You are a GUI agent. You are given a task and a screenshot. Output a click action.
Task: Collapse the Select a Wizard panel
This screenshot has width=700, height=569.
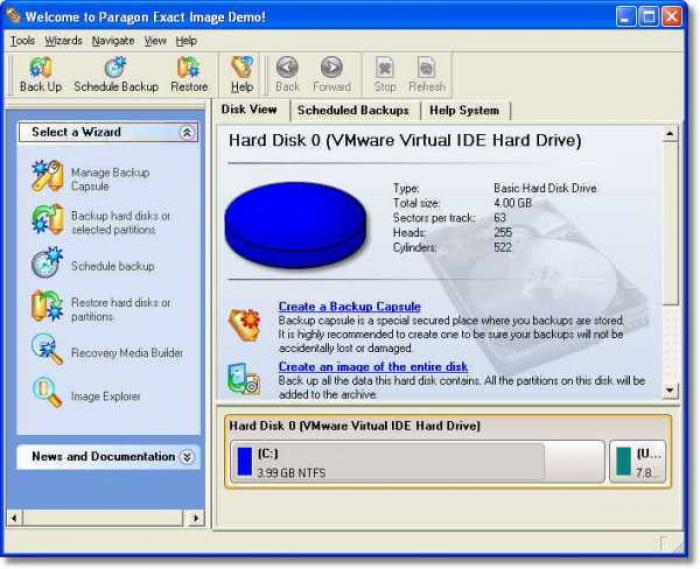[x=187, y=133]
